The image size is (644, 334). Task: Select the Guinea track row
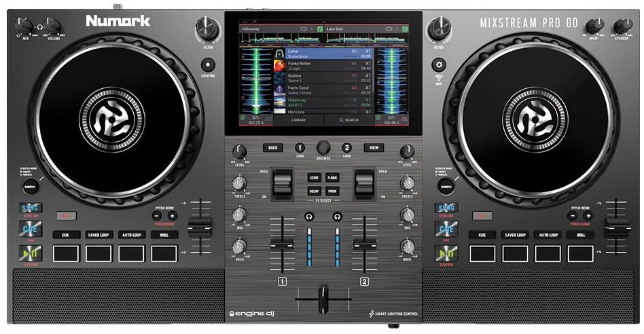[323, 78]
